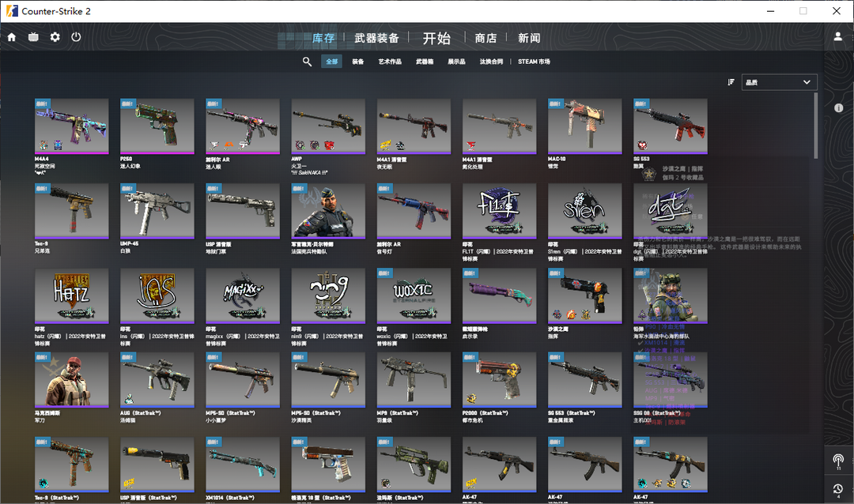Select the 法国宪兵特勤队 agent item

(328, 211)
